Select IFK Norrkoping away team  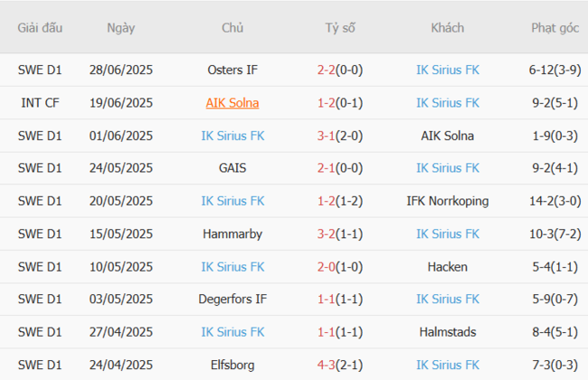[448, 200]
